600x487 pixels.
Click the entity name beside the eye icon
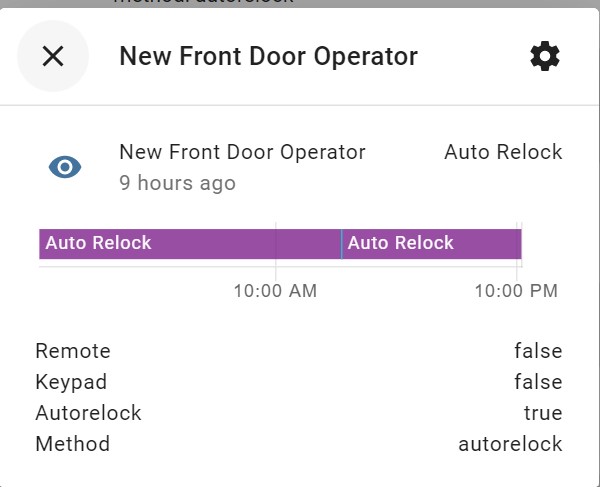tap(242, 152)
